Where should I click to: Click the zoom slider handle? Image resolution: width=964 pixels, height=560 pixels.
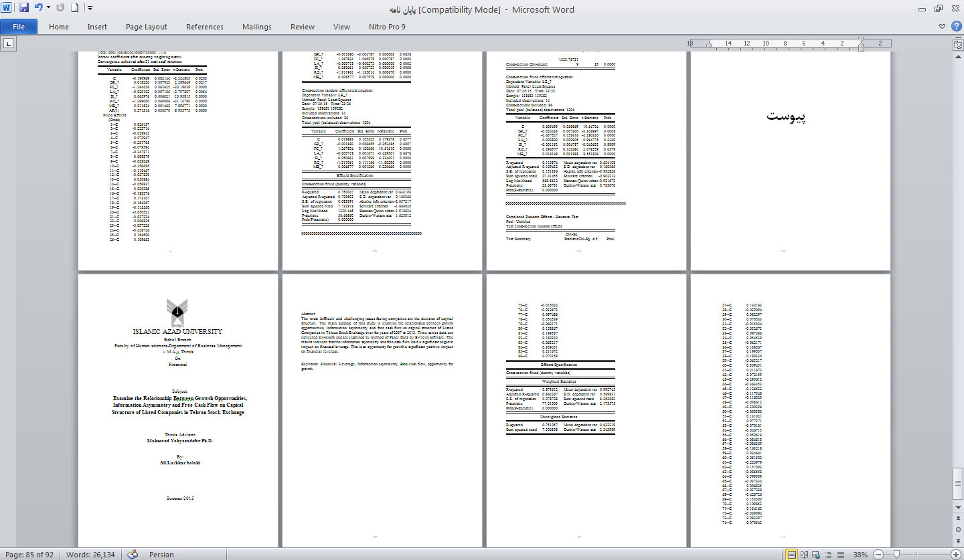[897, 555]
